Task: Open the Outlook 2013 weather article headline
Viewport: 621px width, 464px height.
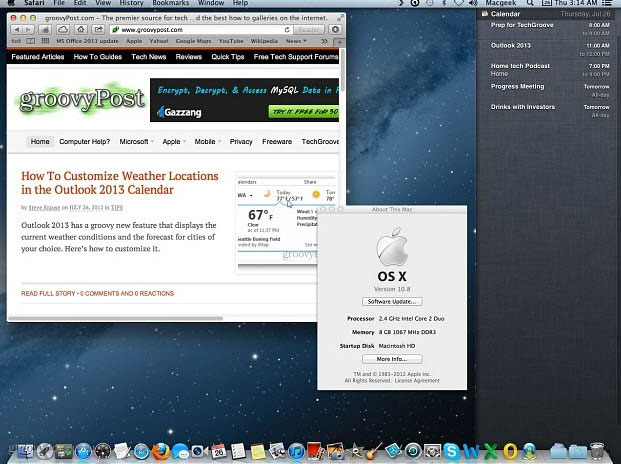Action: point(120,183)
